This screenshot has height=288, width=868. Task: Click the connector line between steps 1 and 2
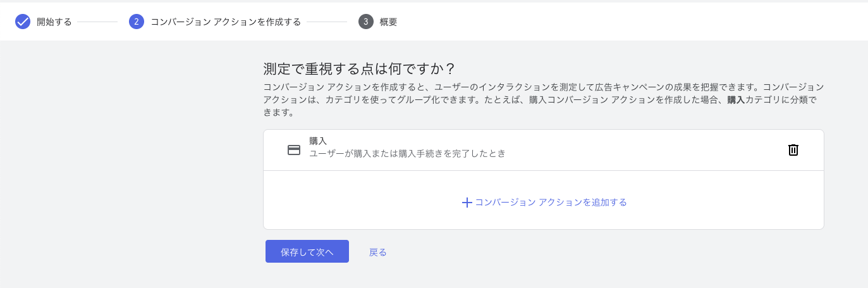97,22
